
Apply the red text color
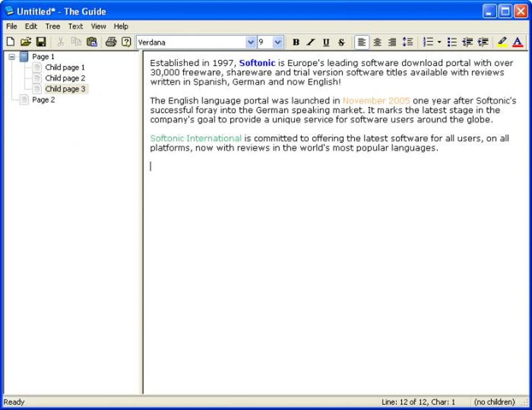click(517, 42)
